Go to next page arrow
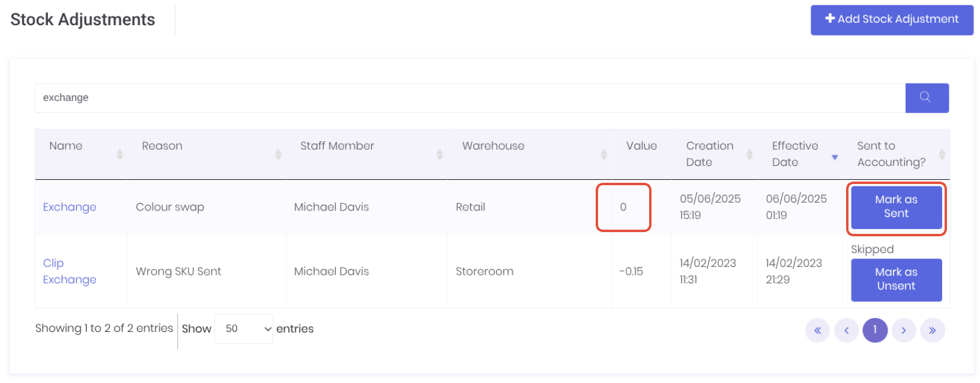Screen dimensions: 980x383 (904, 330)
